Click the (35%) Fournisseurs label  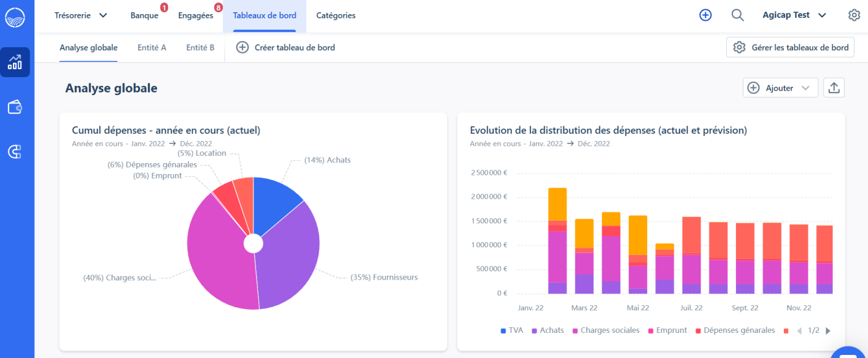pos(384,277)
